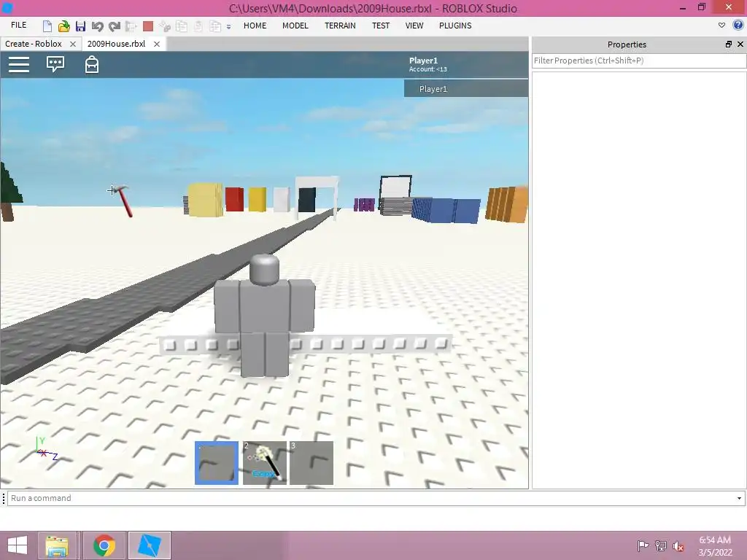Click the New file icon
This screenshot has height=560, width=747.
click(x=47, y=26)
